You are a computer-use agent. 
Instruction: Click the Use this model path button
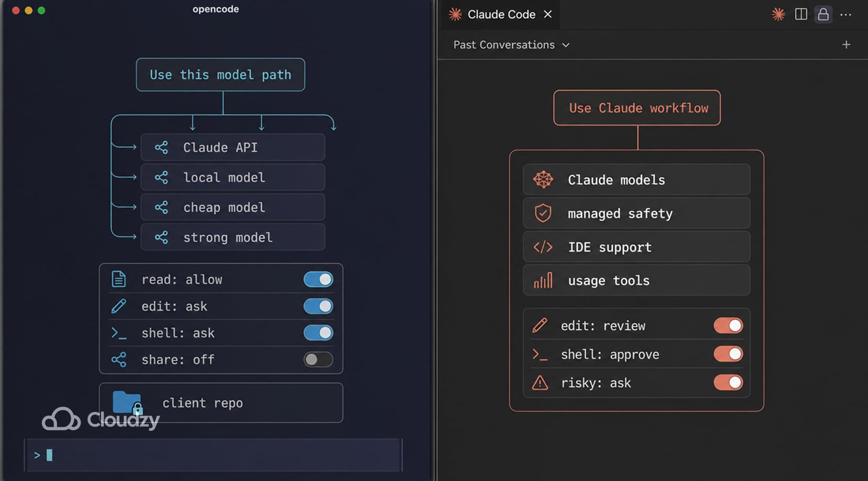220,75
